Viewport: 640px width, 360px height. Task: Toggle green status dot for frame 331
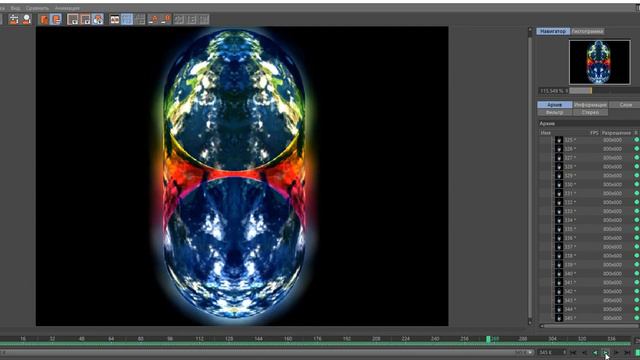pos(637,193)
